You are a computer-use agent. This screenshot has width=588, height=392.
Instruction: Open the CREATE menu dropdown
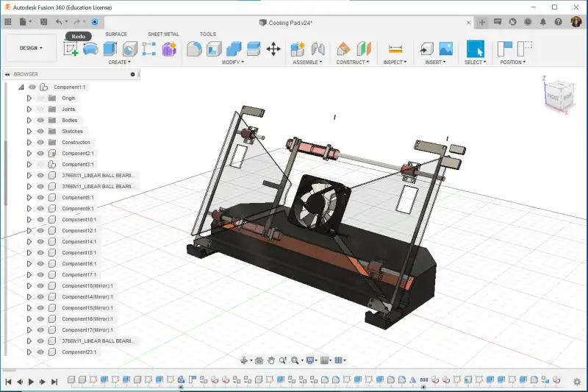point(120,63)
